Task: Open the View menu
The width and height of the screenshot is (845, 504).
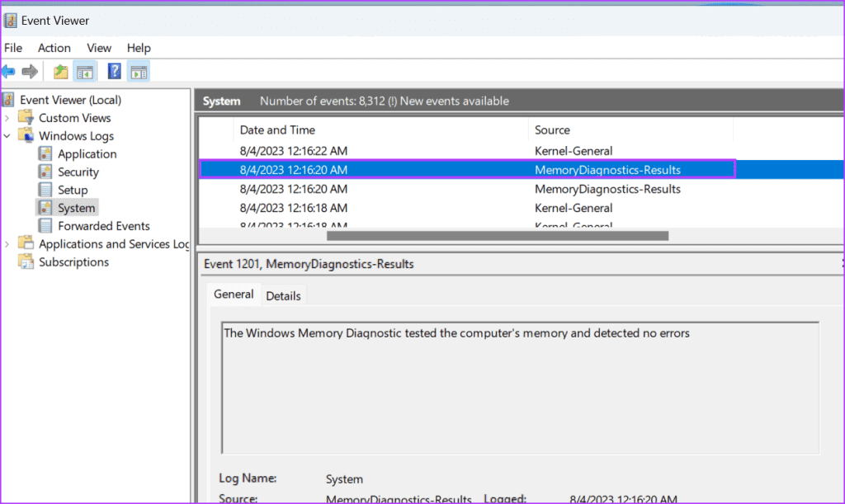Action: click(99, 48)
